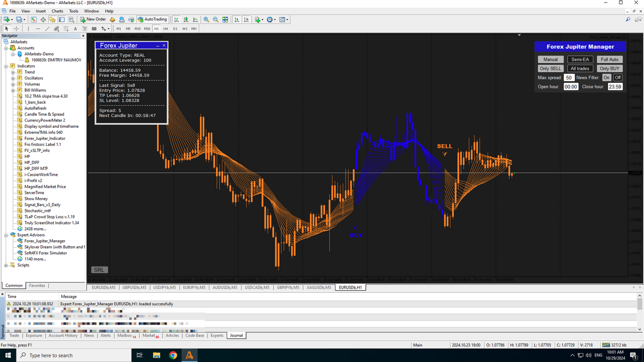Select Manual mode in Forex Jupiter Manager
Viewport: 644px width, 362px height.
pyautogui.click(x=551, y=59)
